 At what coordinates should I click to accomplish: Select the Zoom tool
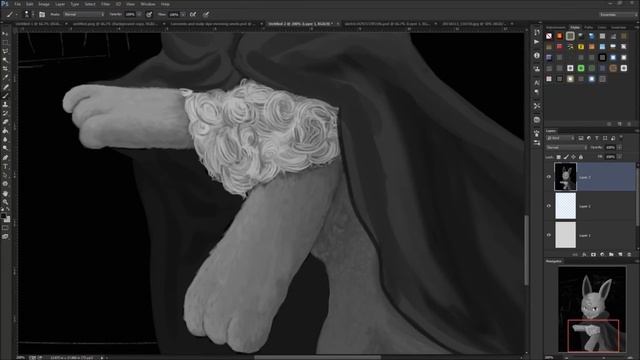point(5,202)
